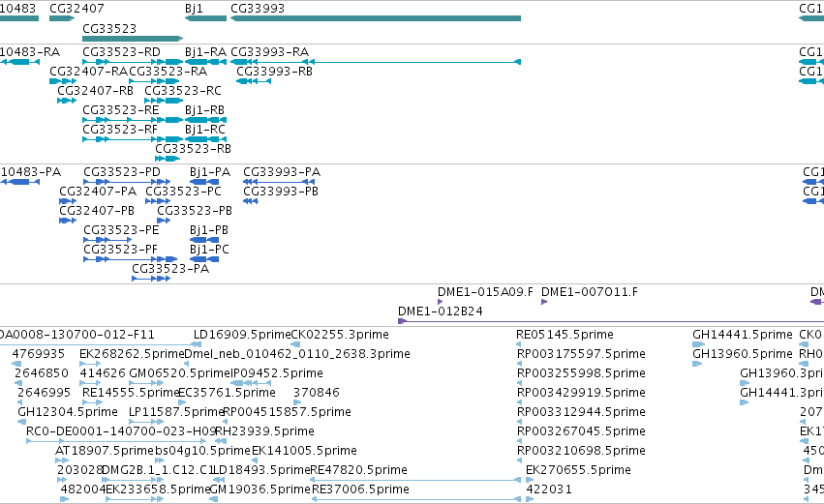Open the Bj1-RA transcript label
The height and width of the screenshot is (504, 824).
click(205, 52)
